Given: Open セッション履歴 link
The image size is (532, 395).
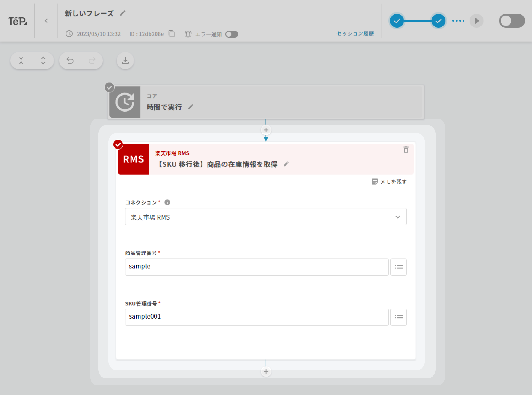Looking at the screenshot, I should click(x=355, y=33).
